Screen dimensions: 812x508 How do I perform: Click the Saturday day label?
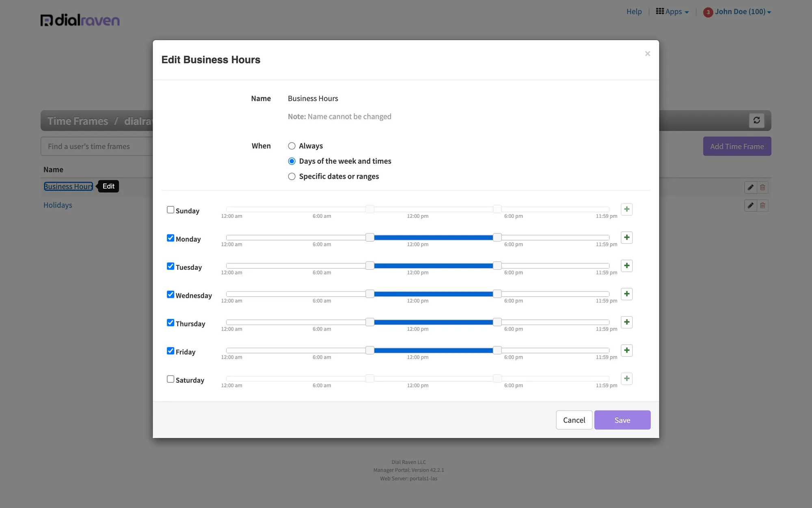click(x=190, y=380)
